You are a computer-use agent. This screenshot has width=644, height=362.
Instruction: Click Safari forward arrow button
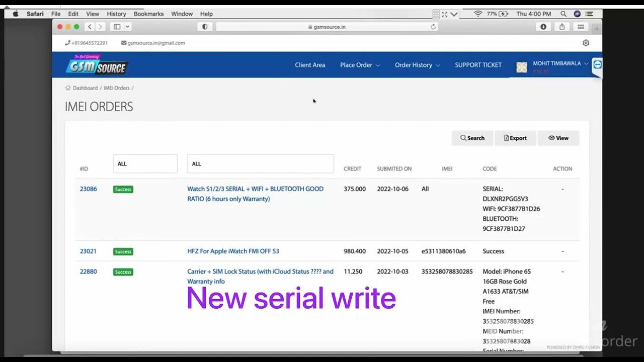point(100,27)
